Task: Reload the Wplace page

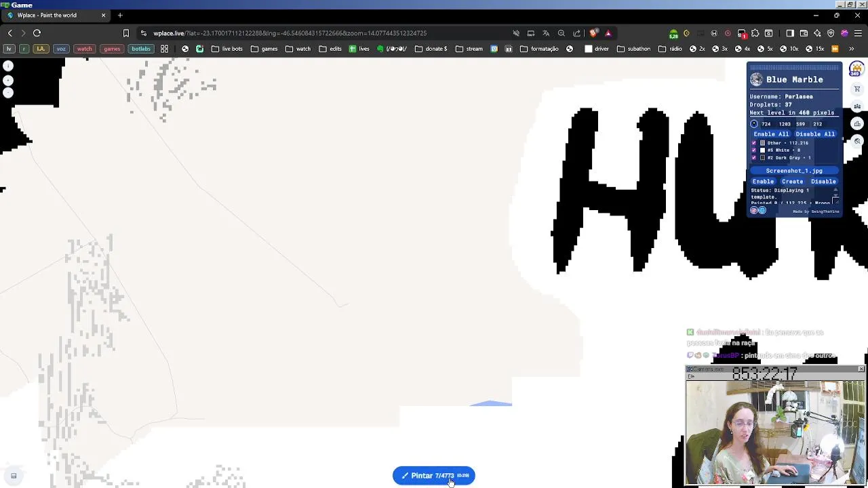Action: point(37,33)
